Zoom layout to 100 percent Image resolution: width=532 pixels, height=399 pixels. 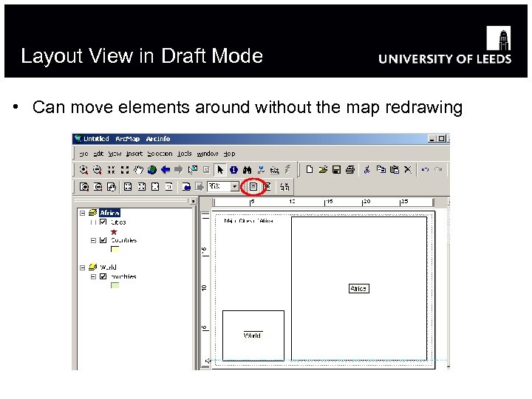(x=169, y=187)
